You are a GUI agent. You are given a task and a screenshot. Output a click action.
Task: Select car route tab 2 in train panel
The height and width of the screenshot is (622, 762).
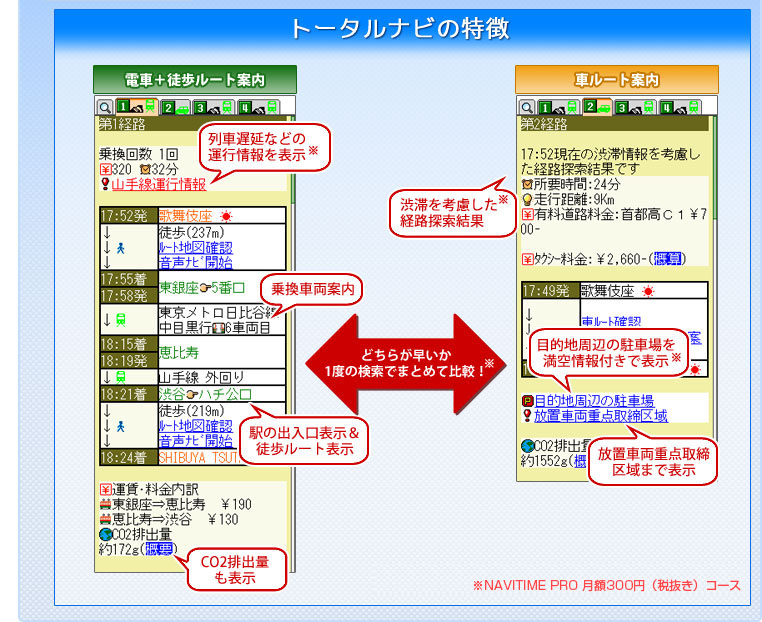click(175, 107)
